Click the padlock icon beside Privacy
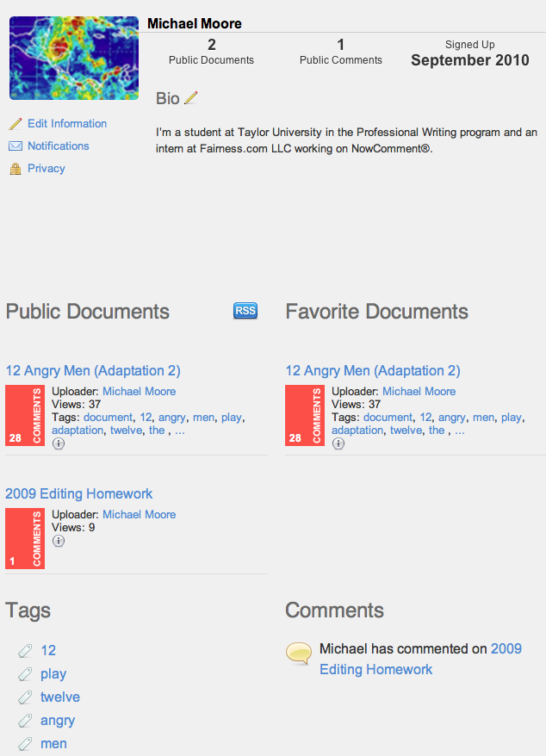 [x=16, y=169]
